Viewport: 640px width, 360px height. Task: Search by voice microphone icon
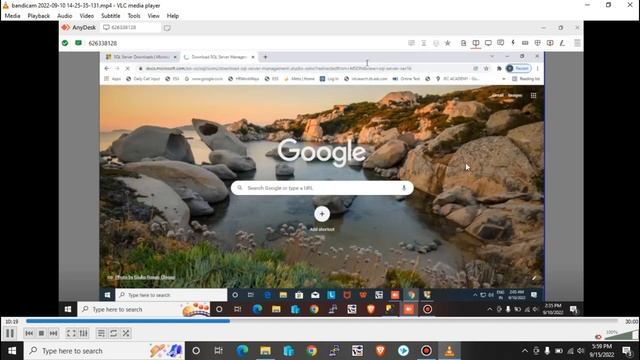pyautogui.click(x=404, y=188)
